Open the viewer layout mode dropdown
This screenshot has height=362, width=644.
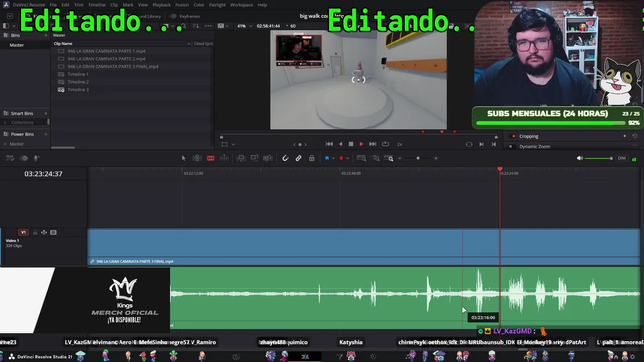click(223, 26)
